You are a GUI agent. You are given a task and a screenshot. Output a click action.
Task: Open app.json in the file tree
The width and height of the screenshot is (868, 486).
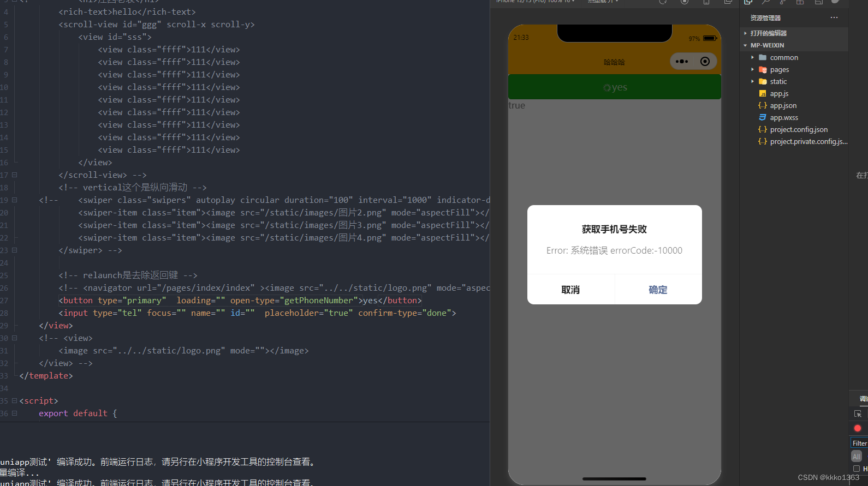coord(783,105)
